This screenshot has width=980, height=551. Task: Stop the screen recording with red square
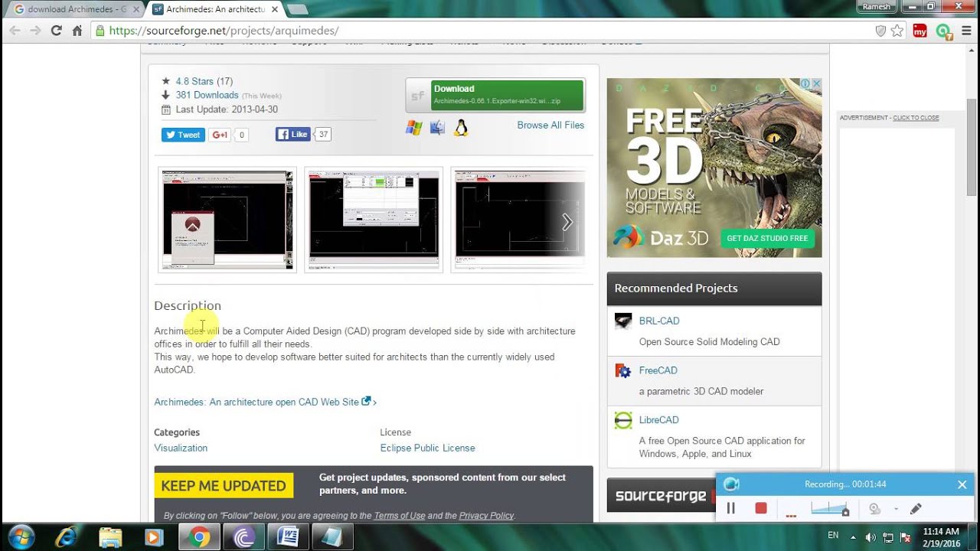761,508
